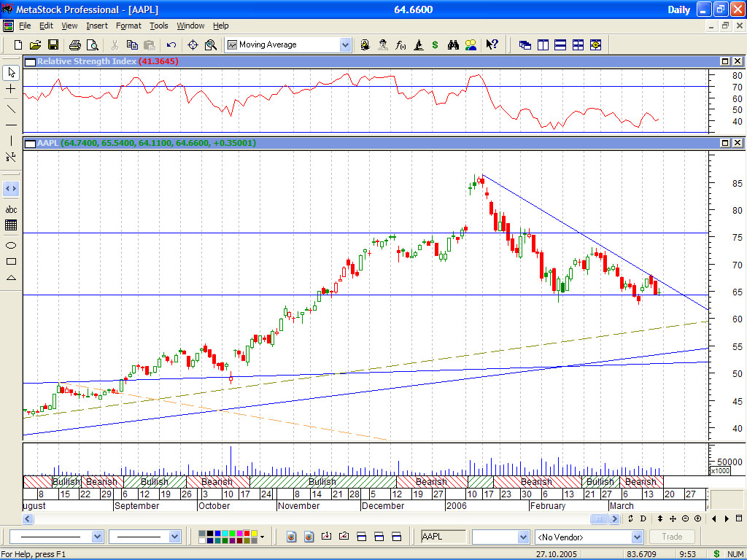Open the View menu
Image resolution: width=747 pixels, height=560 pixels.
(x=69, y=26)
